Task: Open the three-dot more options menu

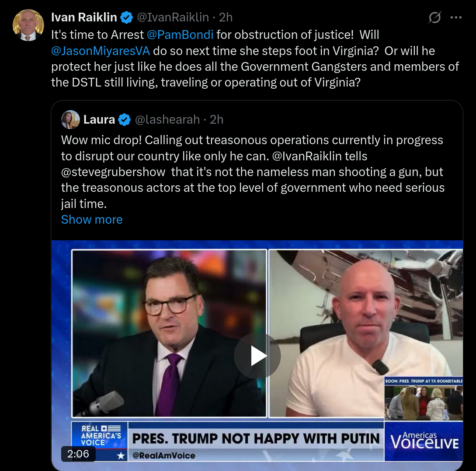Action: click(456, 17)
